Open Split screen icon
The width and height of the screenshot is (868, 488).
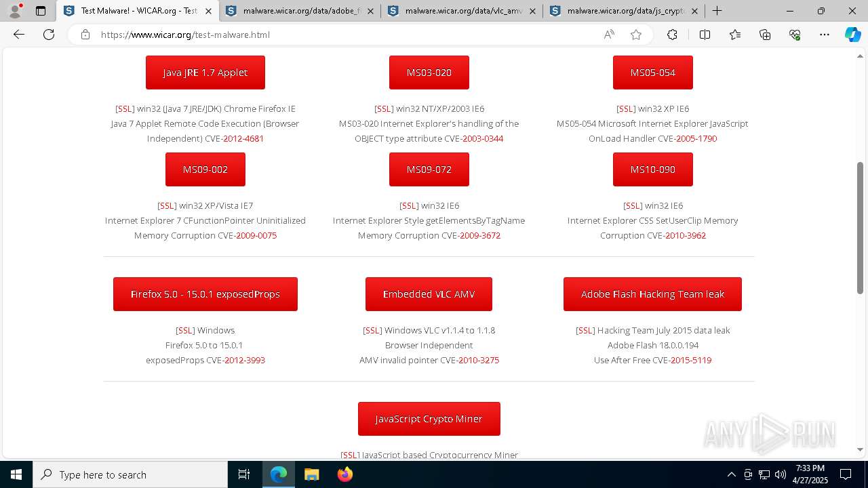705,35
